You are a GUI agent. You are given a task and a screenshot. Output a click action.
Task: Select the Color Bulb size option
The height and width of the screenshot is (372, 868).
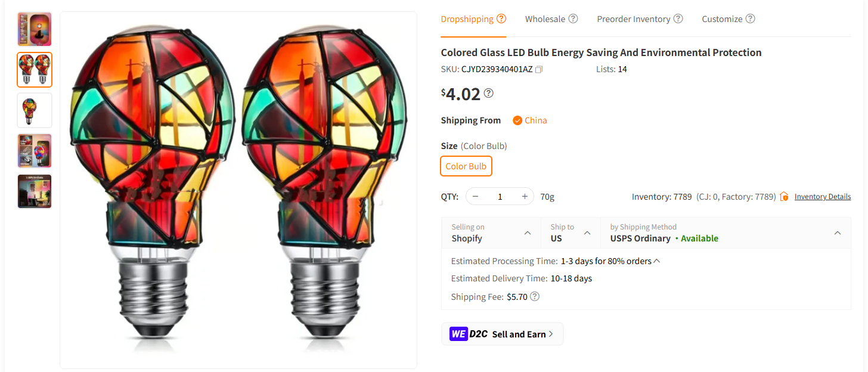(466, 166)
